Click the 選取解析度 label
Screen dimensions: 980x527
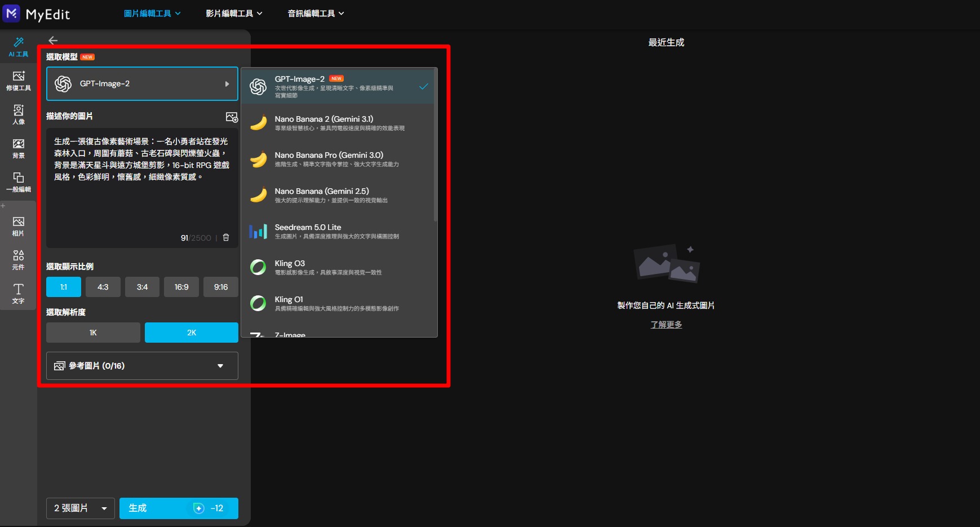click(66, 312)
